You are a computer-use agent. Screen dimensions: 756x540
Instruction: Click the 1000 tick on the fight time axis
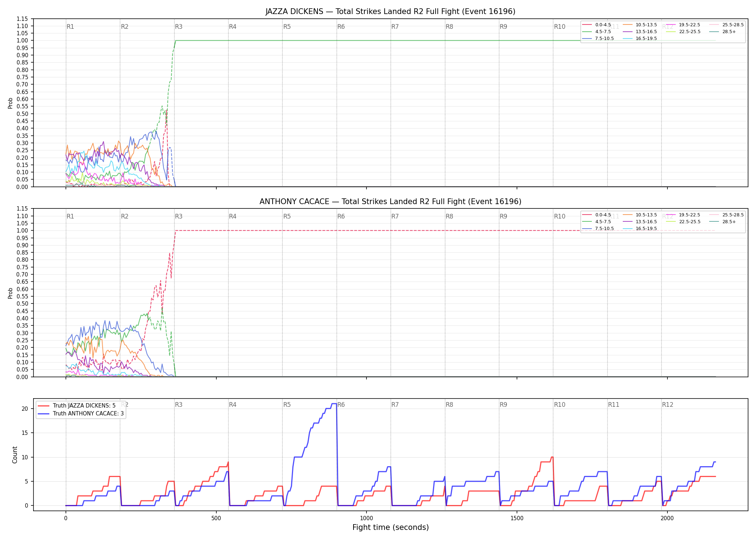pyautogui.click(x=366, y=518)
